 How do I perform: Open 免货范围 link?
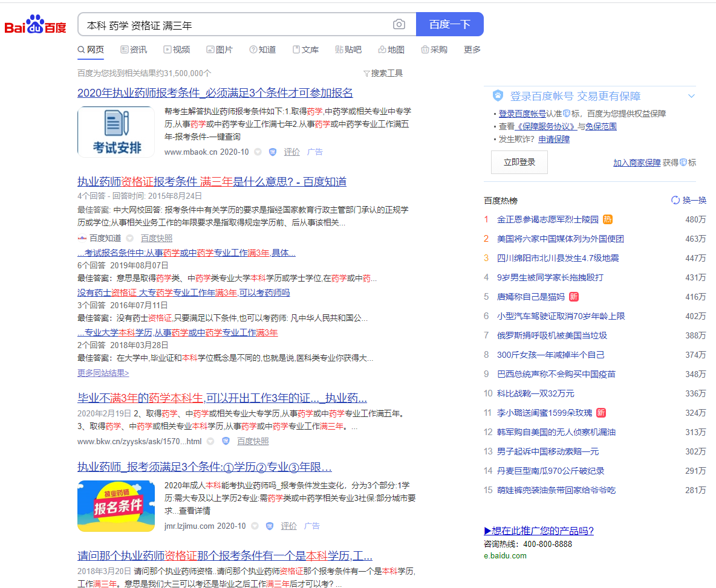[x=601, y=126]
